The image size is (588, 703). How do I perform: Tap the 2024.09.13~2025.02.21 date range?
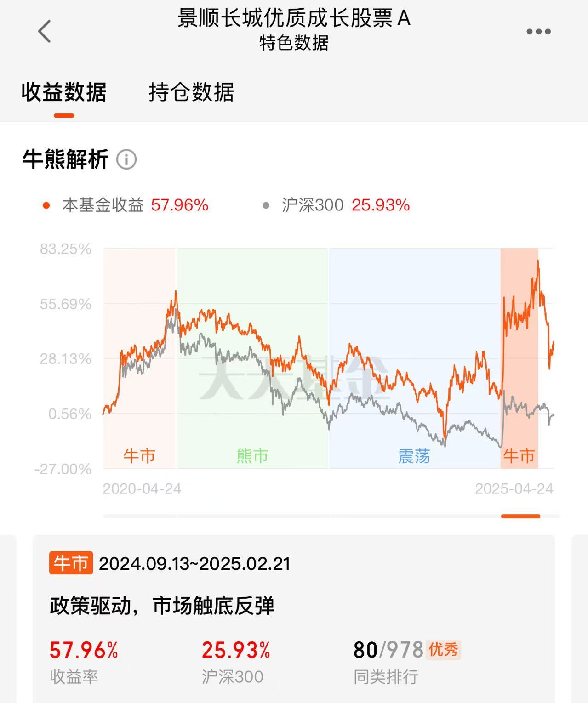pyautogui.click(x=194, y=564)
